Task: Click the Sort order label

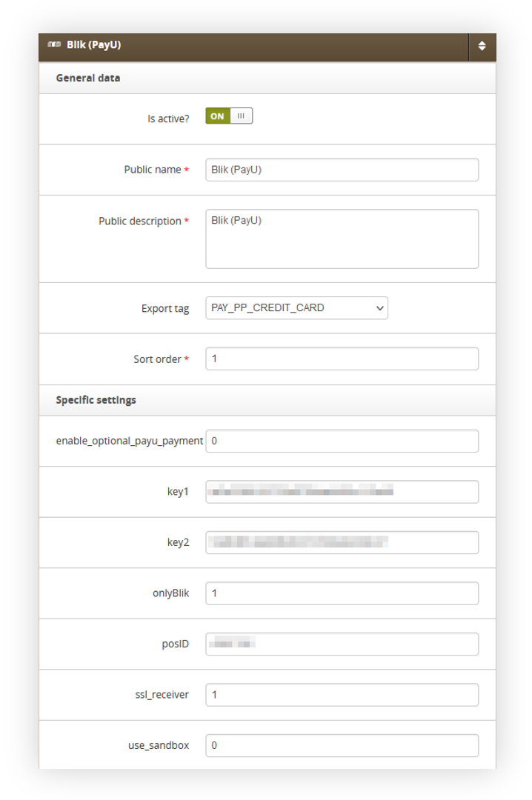Action: click(x=157, y=359)
